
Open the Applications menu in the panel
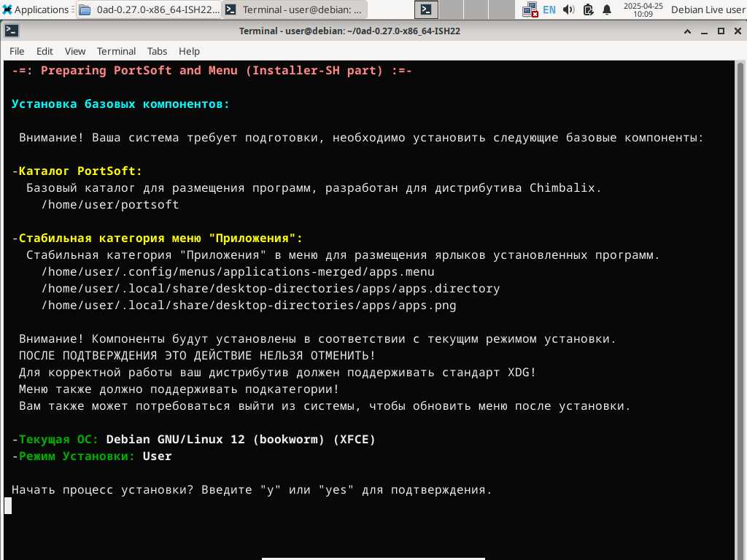(37, 9)
